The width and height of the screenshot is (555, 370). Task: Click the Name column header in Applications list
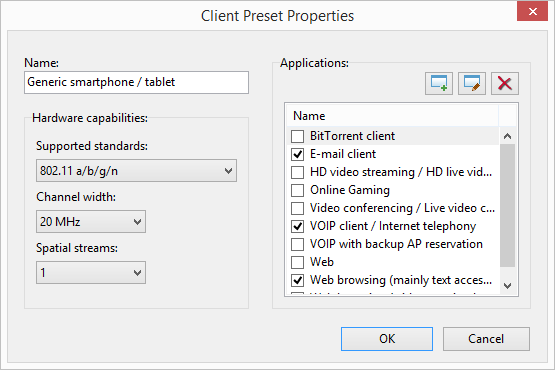[392, 116]
